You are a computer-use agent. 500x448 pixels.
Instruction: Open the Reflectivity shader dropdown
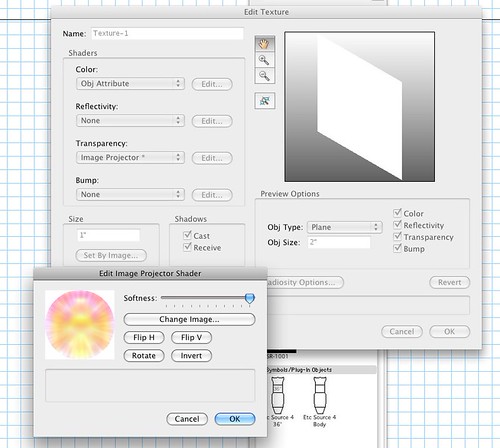tap(130, 120)
